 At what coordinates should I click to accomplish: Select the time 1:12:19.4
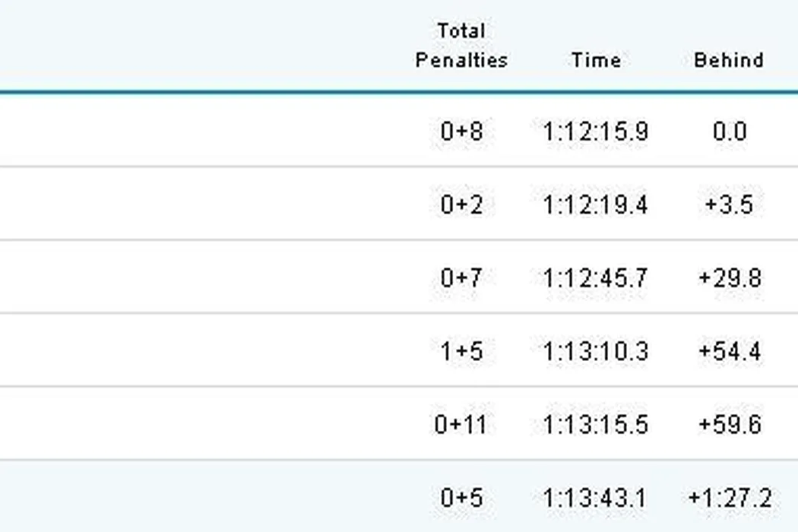[x=596, y=204]
